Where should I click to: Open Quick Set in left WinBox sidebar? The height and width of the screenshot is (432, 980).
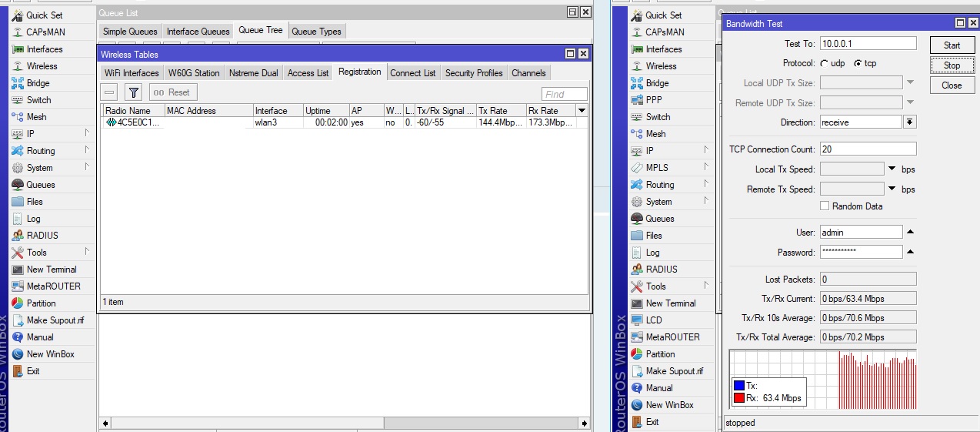45,15
